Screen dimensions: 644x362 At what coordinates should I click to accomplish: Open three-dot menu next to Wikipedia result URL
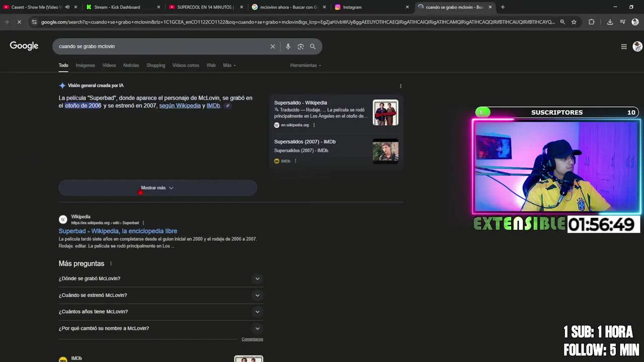coord(143,223)
